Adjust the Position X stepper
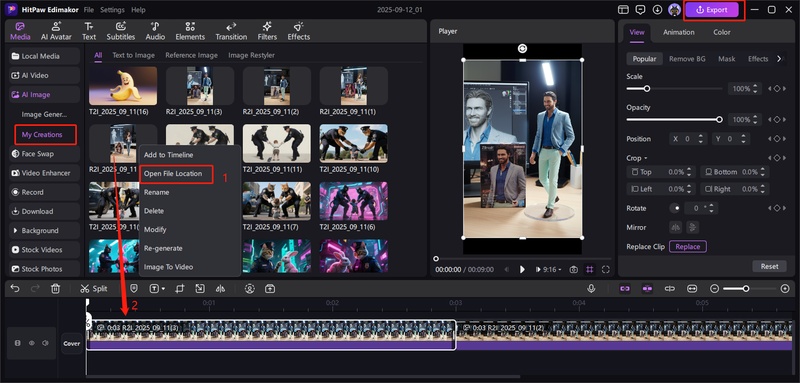Screen dimensions: 800x383 (x=700, y=139)
